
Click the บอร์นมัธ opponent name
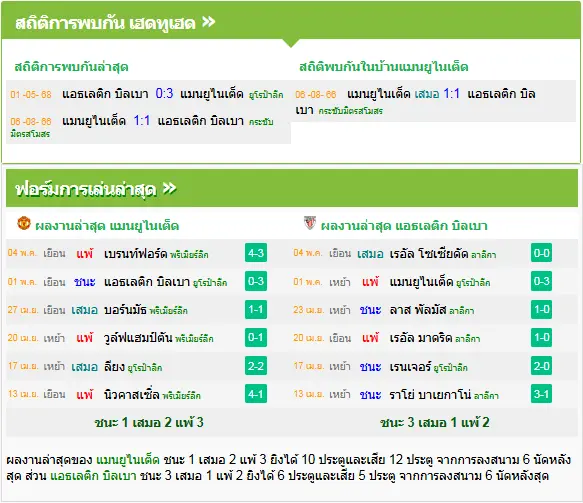[125, 310]
